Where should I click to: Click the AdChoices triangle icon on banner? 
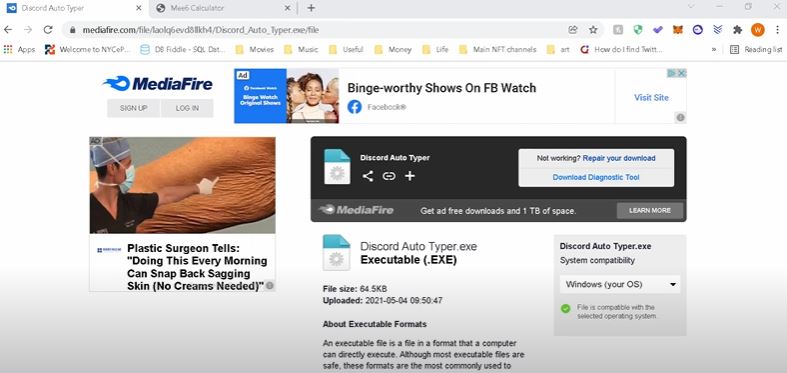(x=672, y=73)
